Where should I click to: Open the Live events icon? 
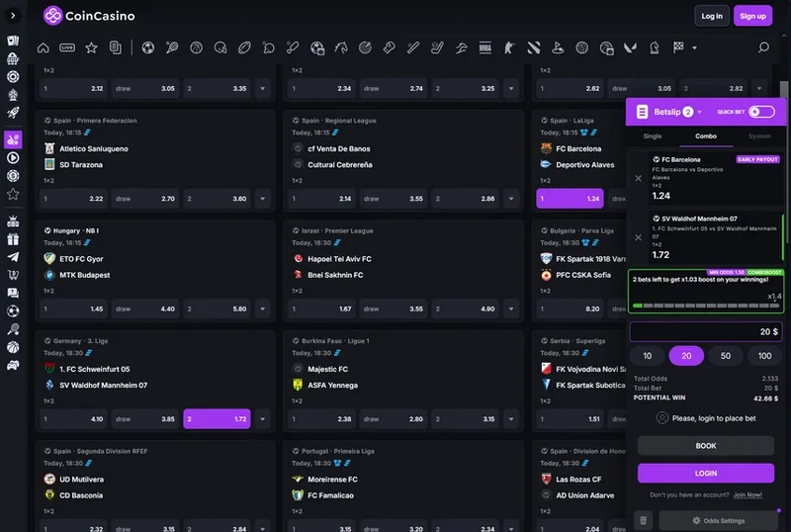point(67,47)
